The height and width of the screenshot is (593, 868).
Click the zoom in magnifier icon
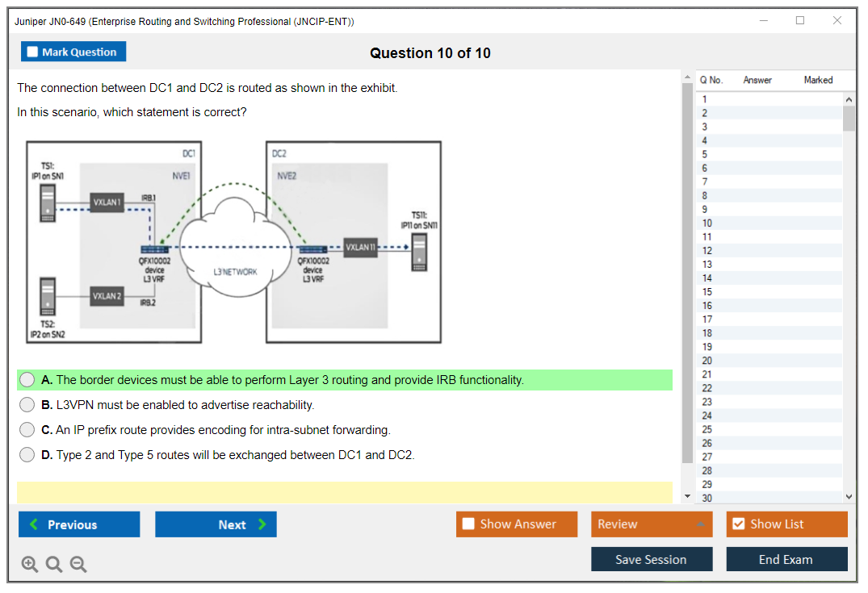29,565
